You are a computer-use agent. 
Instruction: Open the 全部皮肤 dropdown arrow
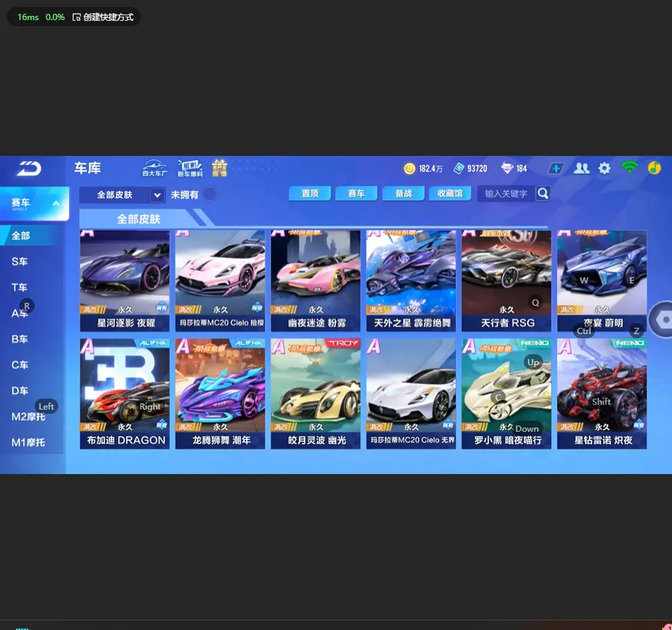[x=157, y=195]
